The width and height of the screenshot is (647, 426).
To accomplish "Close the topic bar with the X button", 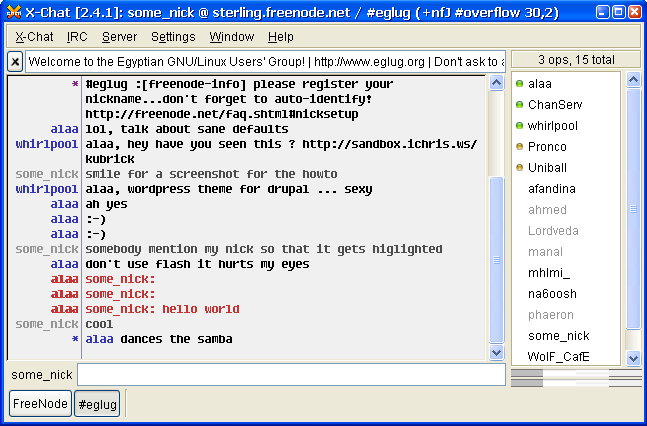I will pos(15,62).
